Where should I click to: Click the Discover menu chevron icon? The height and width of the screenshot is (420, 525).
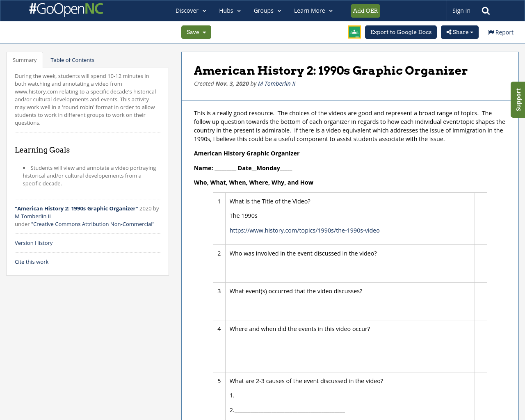click(x=204, y=11)
